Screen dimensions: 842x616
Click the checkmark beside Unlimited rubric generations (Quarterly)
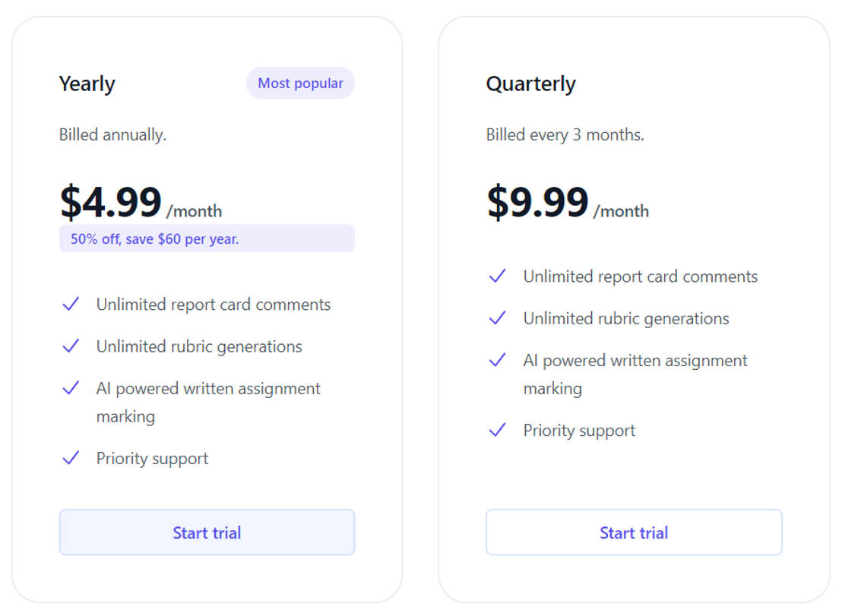coord(497,318)
